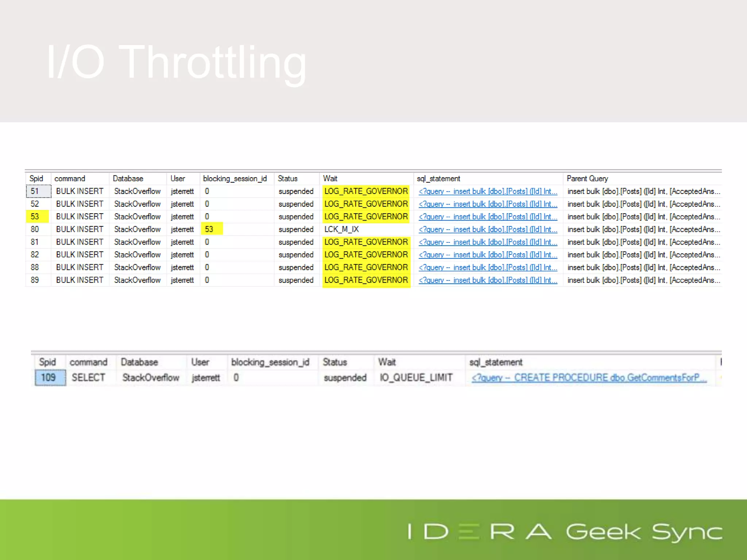Viewport: 747px width, 560px height.
Task: Click Parent Query text in Spid 88 row
Action: [643, 267]
